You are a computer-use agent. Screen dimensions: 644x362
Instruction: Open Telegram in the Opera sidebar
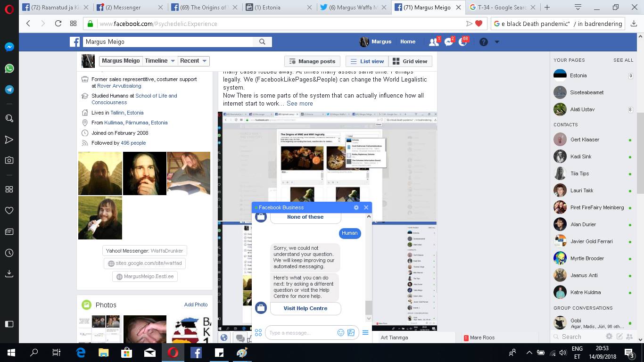tap(9, 90)
